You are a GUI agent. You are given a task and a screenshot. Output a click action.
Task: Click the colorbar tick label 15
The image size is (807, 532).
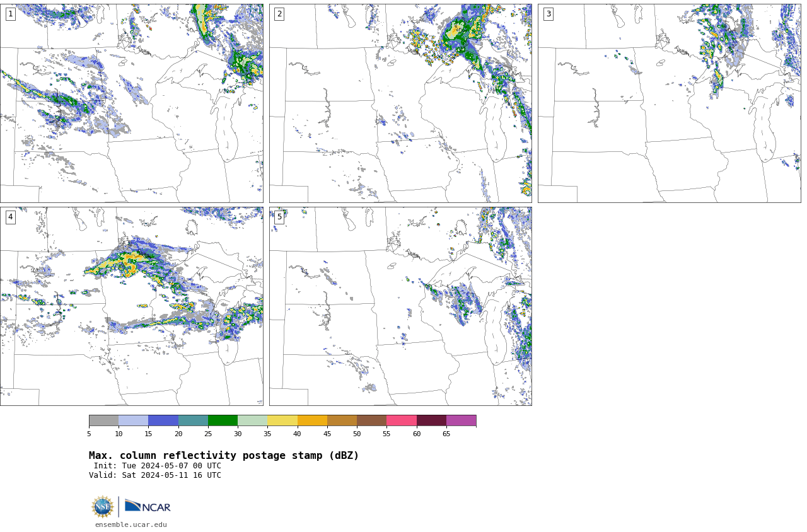point(148,434)
